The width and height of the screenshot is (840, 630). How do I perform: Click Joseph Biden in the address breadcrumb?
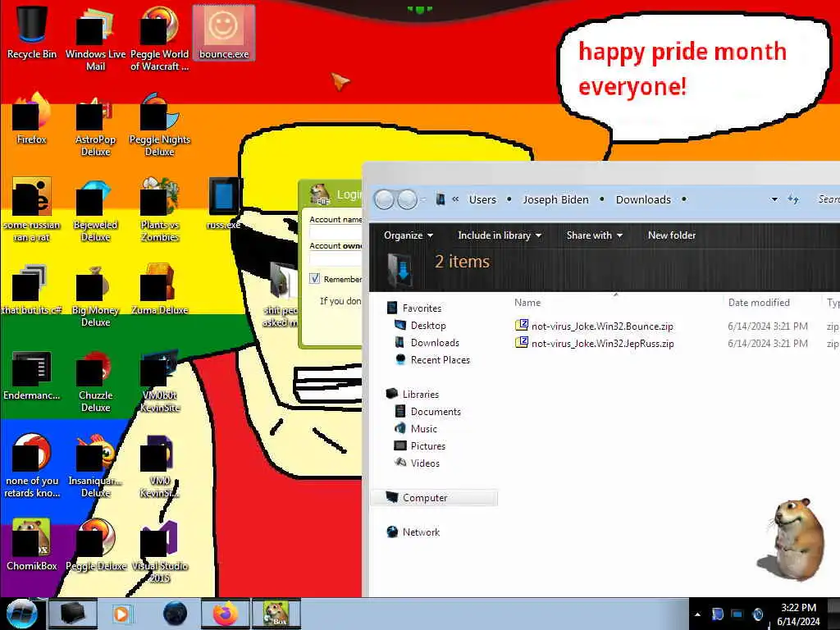555,200
